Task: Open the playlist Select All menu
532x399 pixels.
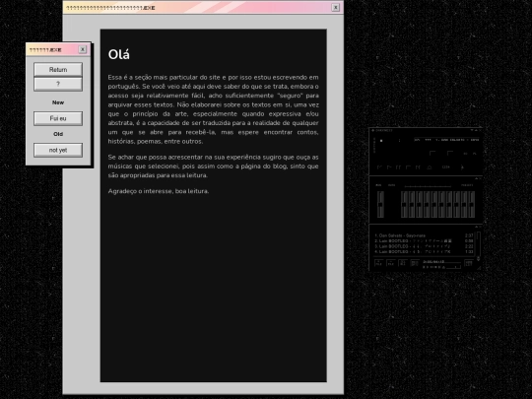Action: [x=403, y=263]
